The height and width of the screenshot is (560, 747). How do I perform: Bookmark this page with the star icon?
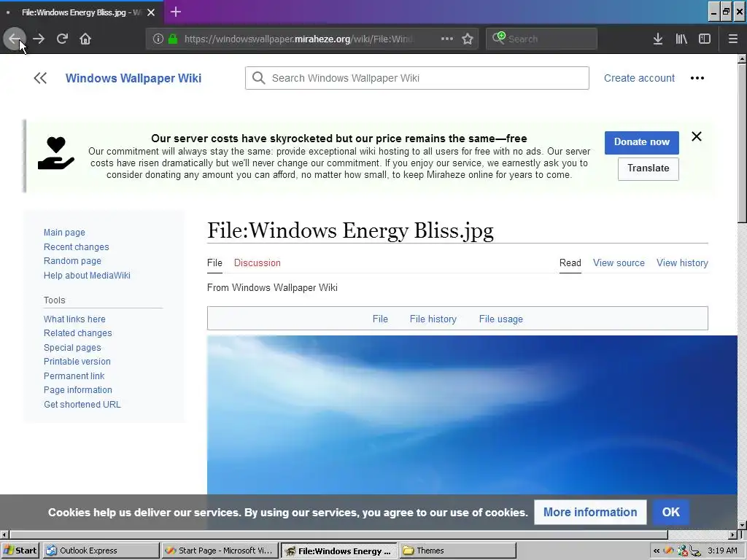pos(468,39)
